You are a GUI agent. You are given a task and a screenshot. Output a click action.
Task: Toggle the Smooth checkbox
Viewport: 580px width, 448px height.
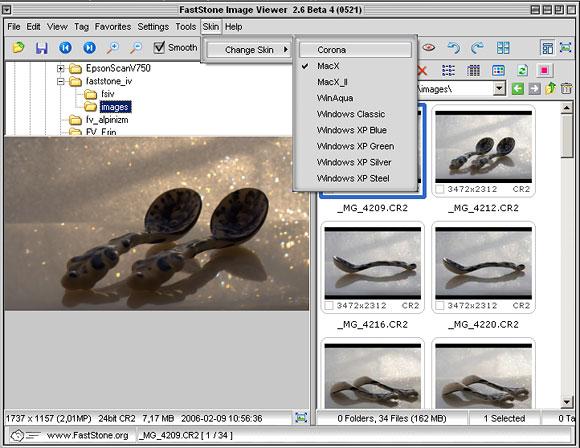point(159,48)
